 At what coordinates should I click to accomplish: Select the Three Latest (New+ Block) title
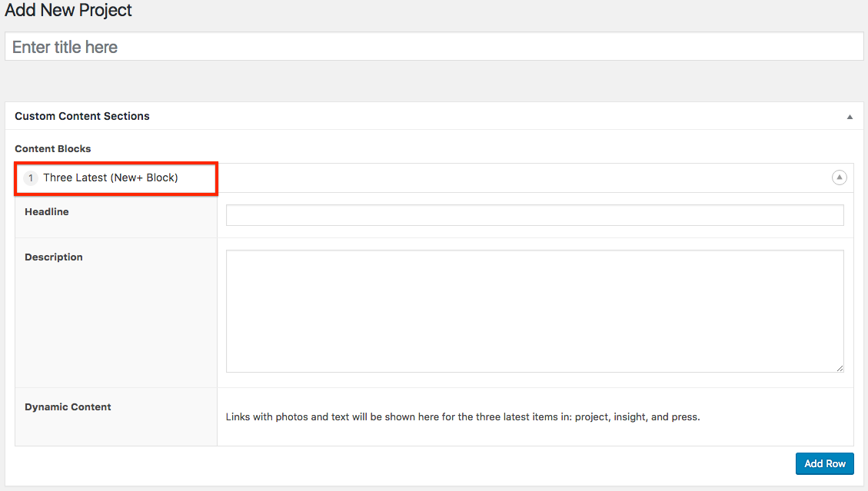click(x=111, y=177)
